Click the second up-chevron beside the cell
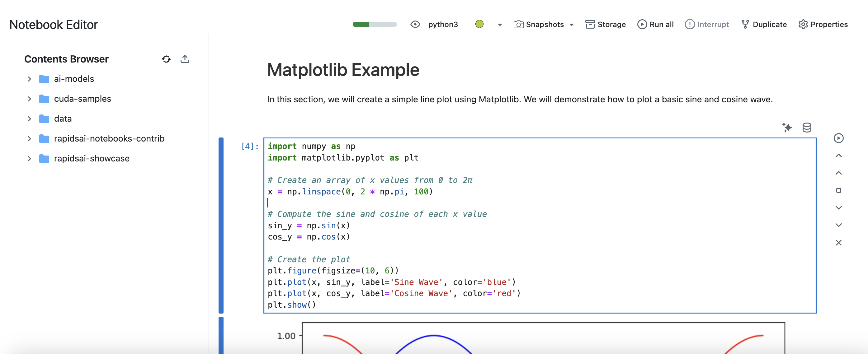The height and width of the screenshot is (354, 868). tap(839, 173)
